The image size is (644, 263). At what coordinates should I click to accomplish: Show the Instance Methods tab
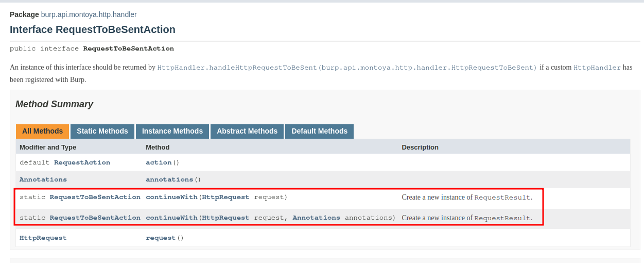point(172,131)
